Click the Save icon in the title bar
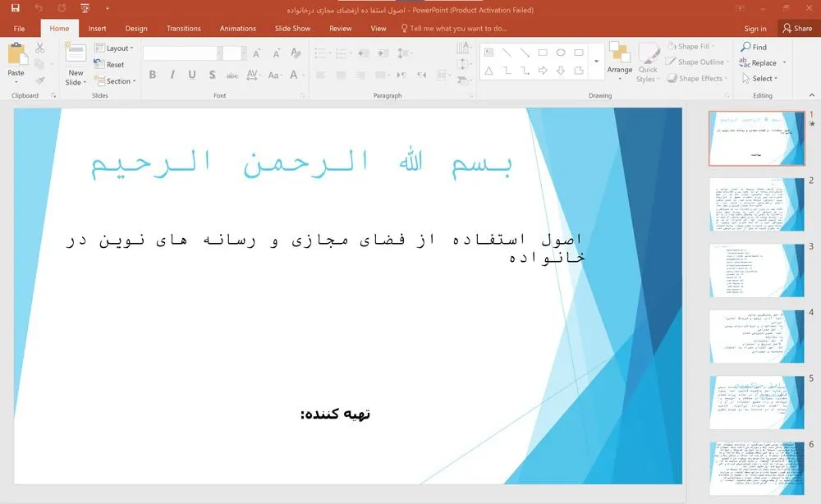Viewport: 821px width, 504px height. (15, 8)
